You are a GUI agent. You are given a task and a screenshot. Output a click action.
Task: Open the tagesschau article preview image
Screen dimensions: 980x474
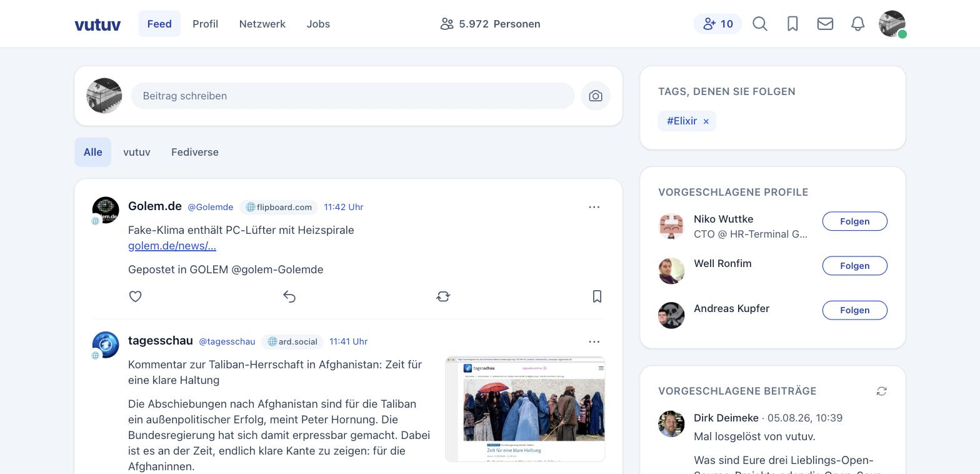[525, 409]
